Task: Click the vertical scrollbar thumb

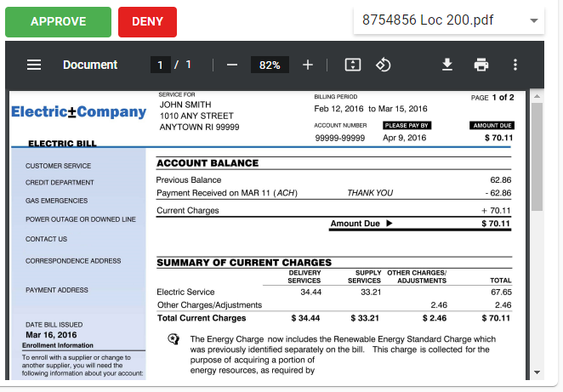Action: [537, 156]
